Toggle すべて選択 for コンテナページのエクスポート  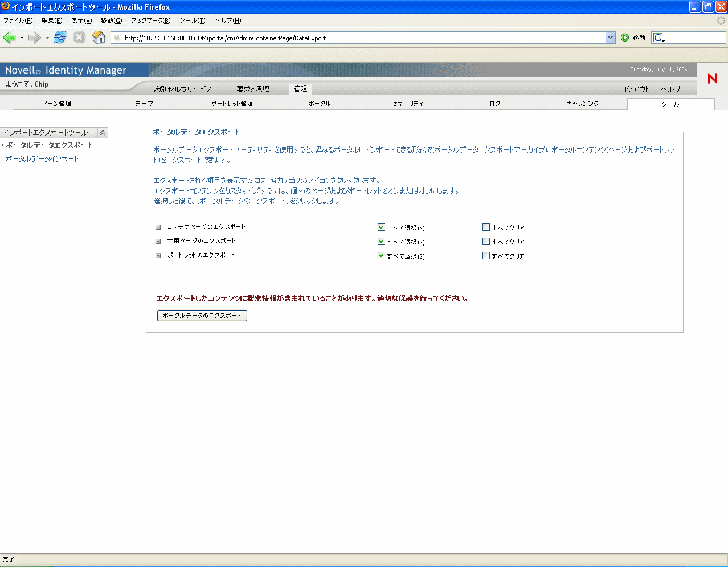(382, 227)
